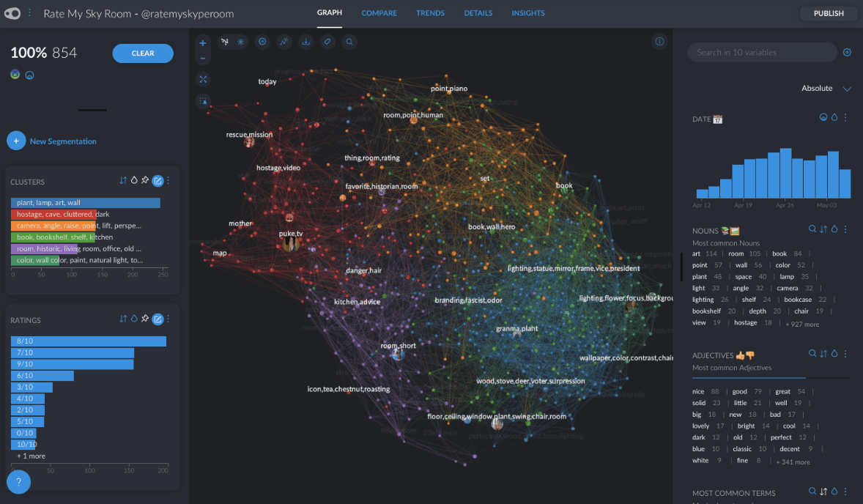Click the fit-to-screen graph icon
The width and height of the screenshot is (863, 504).
(203, 79)
